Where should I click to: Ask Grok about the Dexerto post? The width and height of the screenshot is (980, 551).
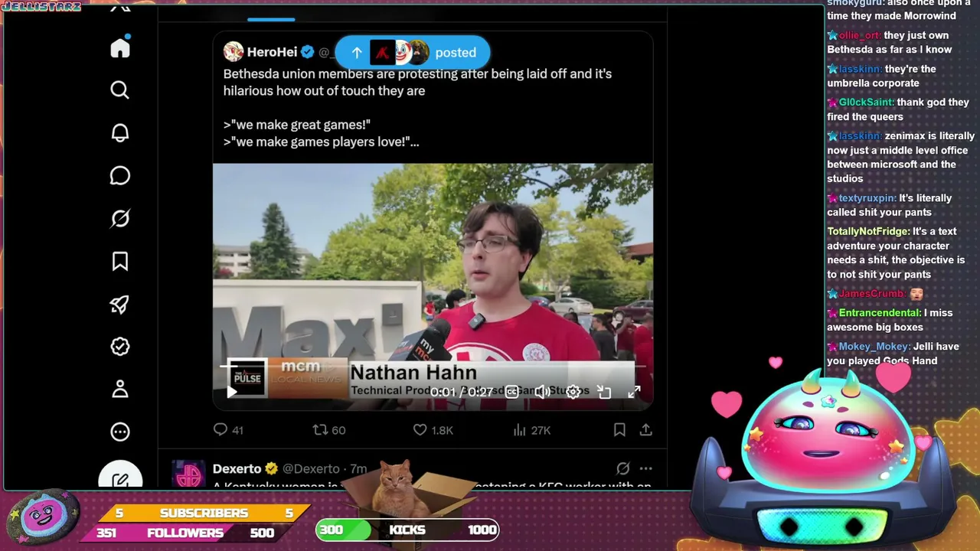[623, 468]
